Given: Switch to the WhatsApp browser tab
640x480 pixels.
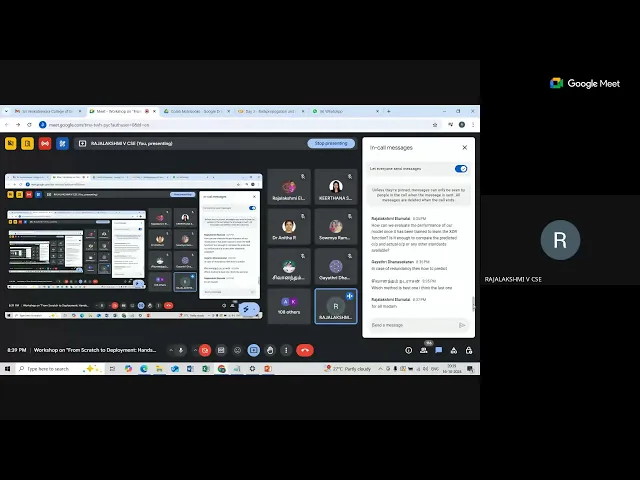Looking at the screenshot, I should [345, 111].
